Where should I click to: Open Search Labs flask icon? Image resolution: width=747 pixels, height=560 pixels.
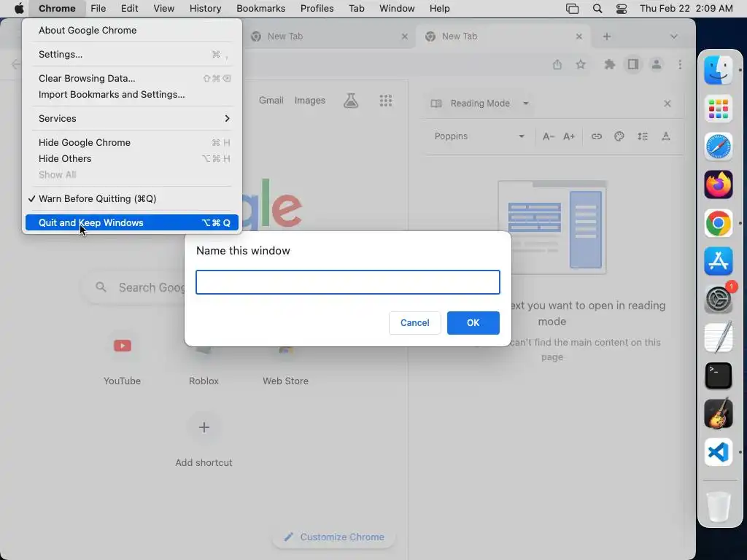(351, 101)
